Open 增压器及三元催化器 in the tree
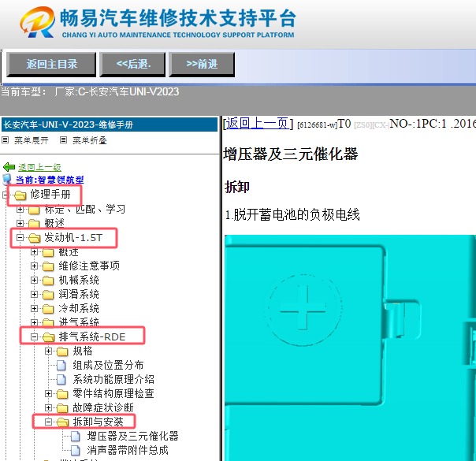The height and width of the screenshot is (461, 476). point(132,436)
